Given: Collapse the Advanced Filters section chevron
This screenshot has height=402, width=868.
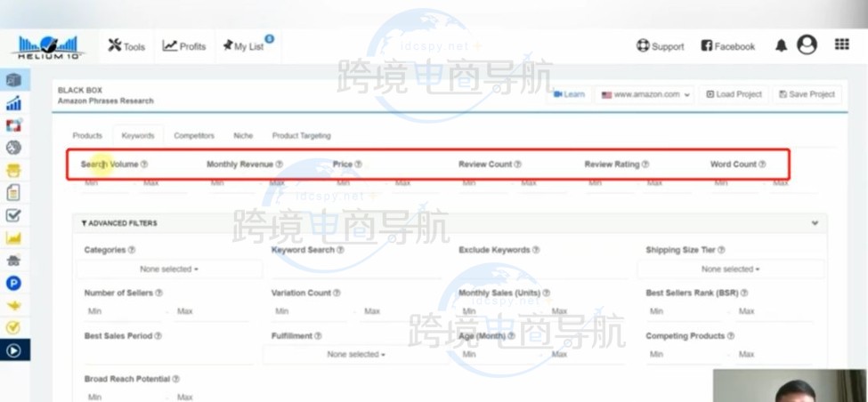Looking at the screenshot, I should pyautogui.click(x=815, y=223).
